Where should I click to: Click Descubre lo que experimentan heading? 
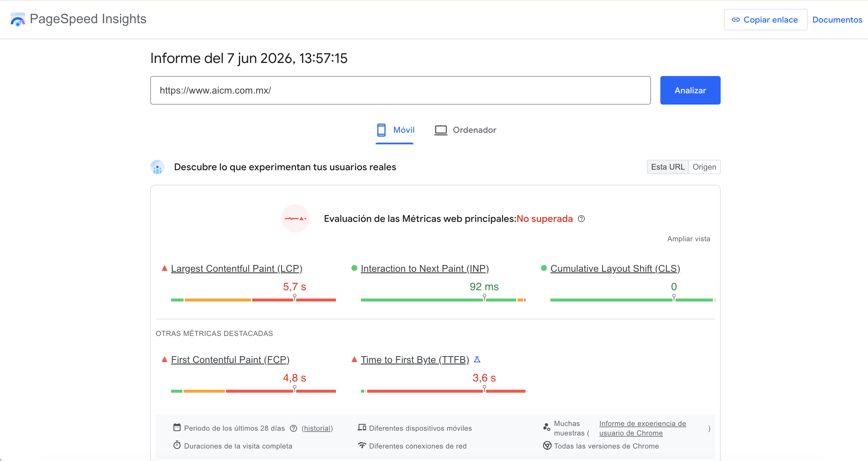[285, 167]
